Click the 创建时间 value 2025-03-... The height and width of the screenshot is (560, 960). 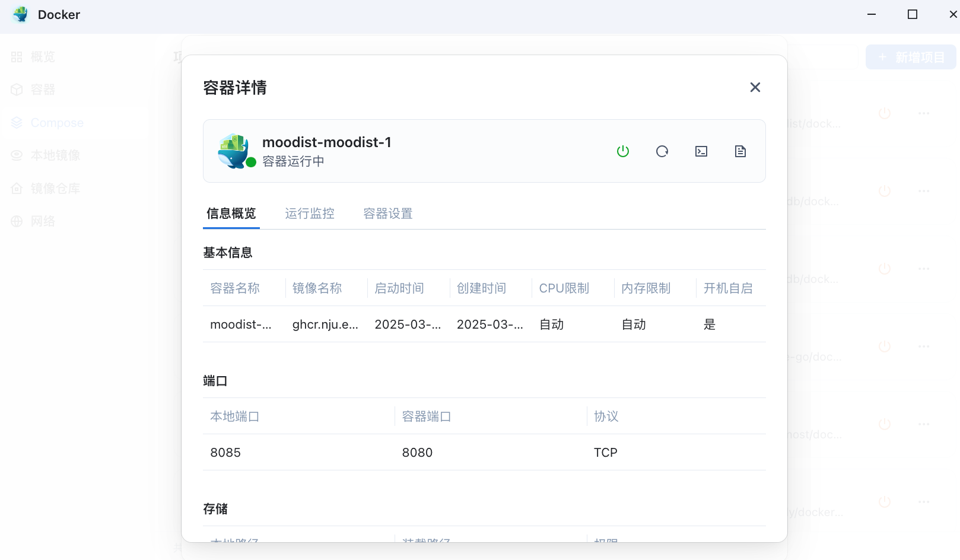click(x=490, y=324)
